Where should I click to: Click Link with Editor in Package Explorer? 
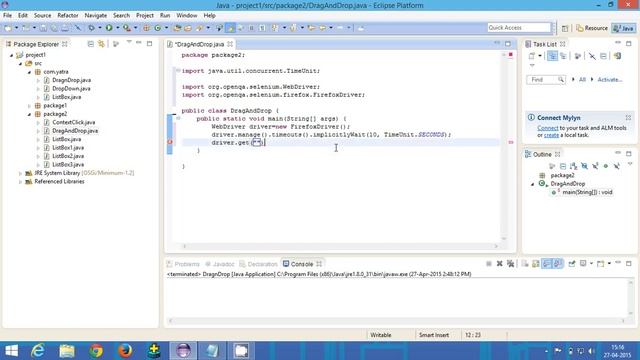(x=101, y=44)
